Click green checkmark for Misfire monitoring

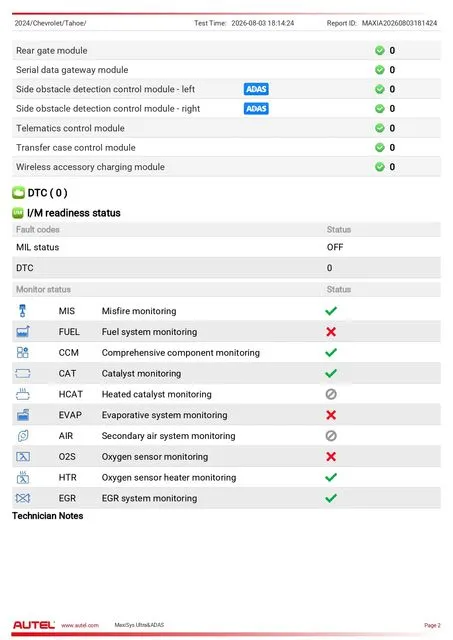[x=331, y=311]
